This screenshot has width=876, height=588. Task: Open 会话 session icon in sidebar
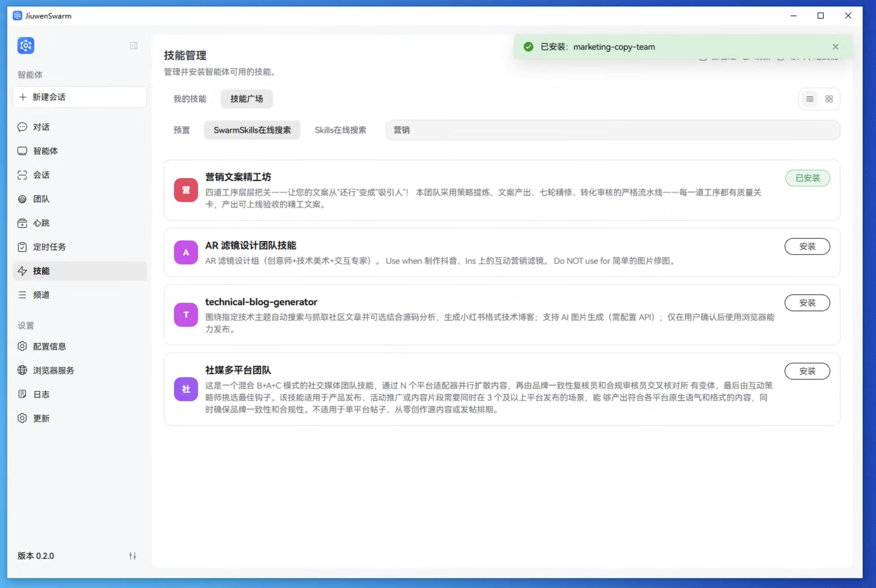22,175
